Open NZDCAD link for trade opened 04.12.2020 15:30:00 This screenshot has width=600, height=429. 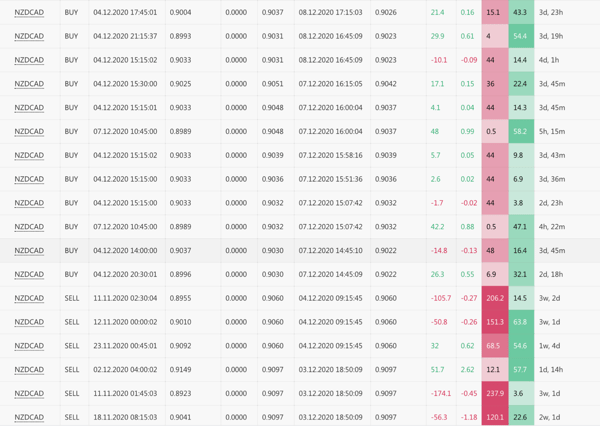point(29,84)
